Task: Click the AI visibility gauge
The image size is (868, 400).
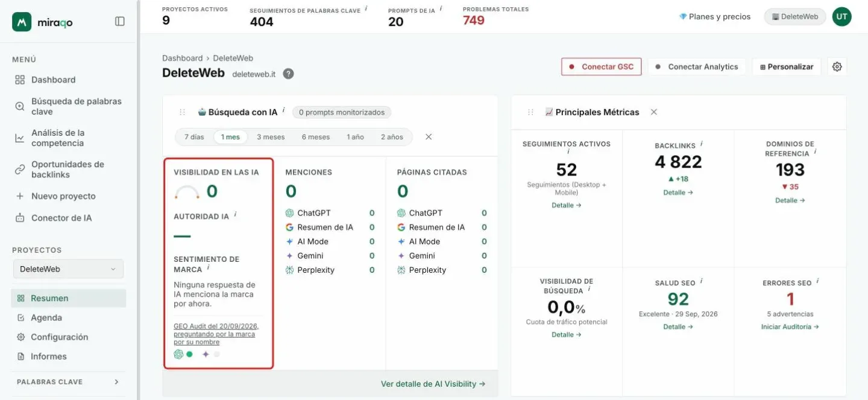Action: pyautogui.click(x=187, y=192)
